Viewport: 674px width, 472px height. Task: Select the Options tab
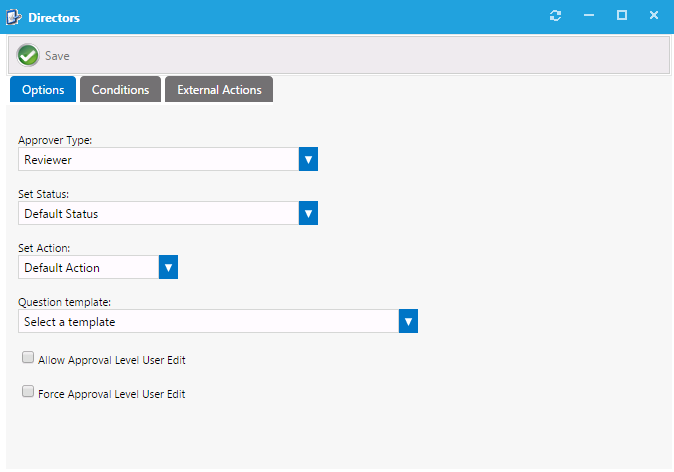pyautogui.click(x=43, y=90)
